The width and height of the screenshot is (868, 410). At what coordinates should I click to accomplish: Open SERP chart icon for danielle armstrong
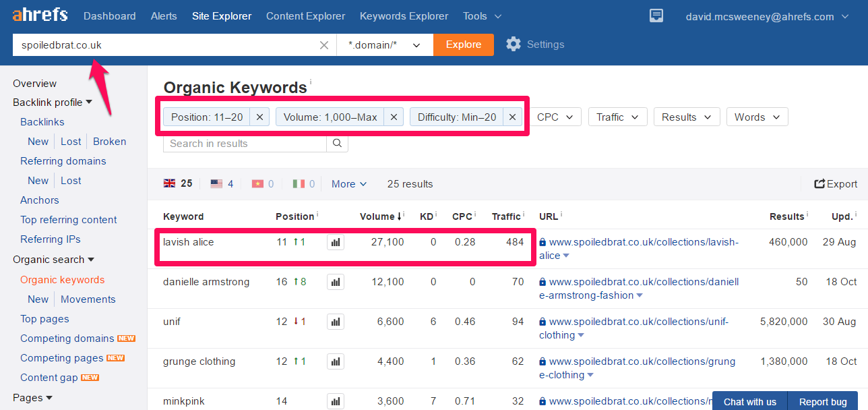pyautogui.click(x=336, y=283)
